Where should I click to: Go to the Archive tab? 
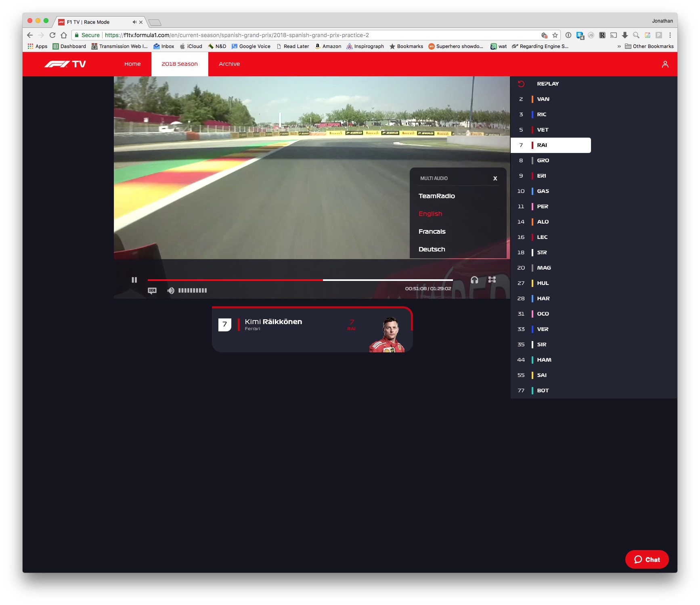click(x=229, y=64)
